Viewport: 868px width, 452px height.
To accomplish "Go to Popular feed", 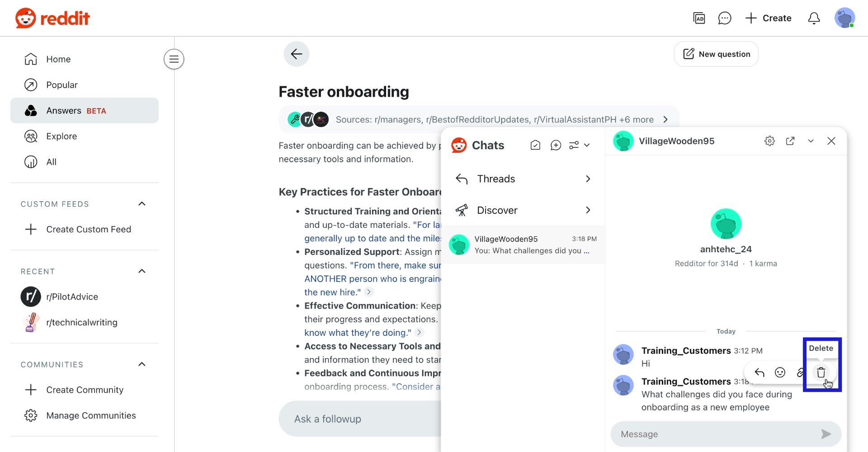I will (62, 85).
